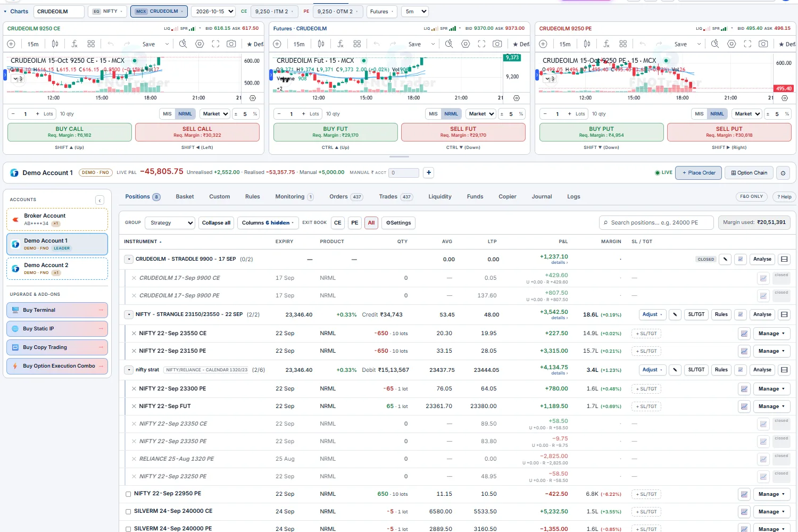Switch to the Basket tab
The image size is (798, 532).
tap(185, 197)
